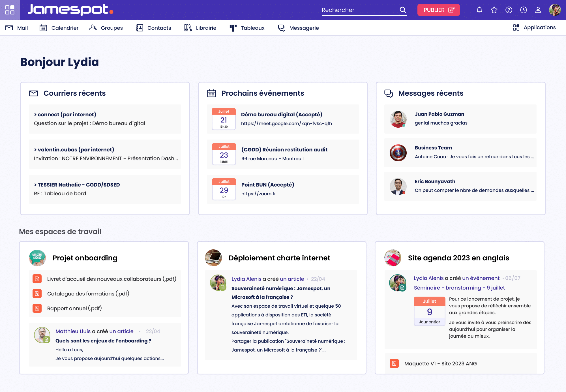Open Séminaire - branstorming - 9 juillet event
Screen dimensions: 566x392
459,288
